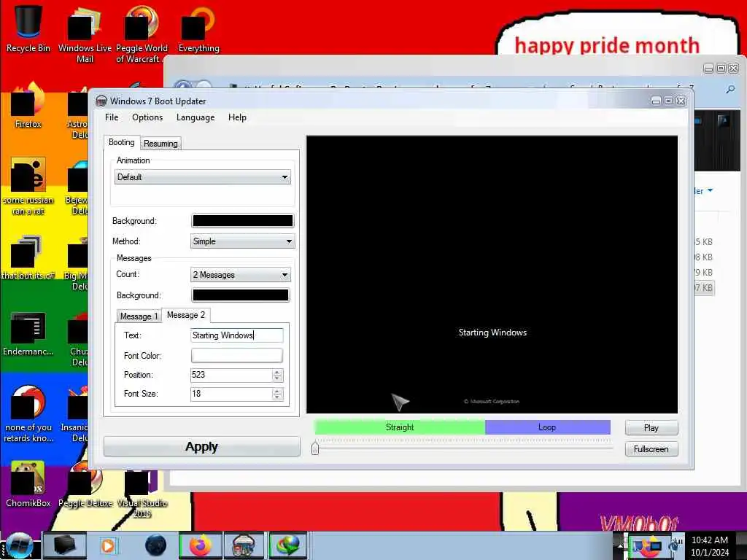Viewport: 747px width, 560px height.
Task: Increase the Font Size by one step
Action: (278, 391)
